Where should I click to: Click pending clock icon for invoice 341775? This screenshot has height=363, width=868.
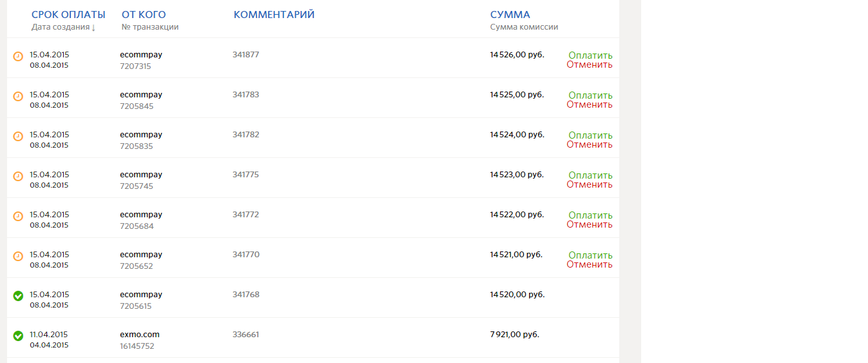point(18,177)
